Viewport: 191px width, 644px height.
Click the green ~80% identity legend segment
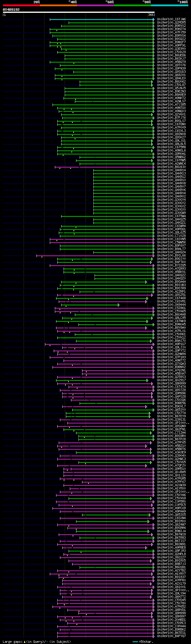[133, 5]
